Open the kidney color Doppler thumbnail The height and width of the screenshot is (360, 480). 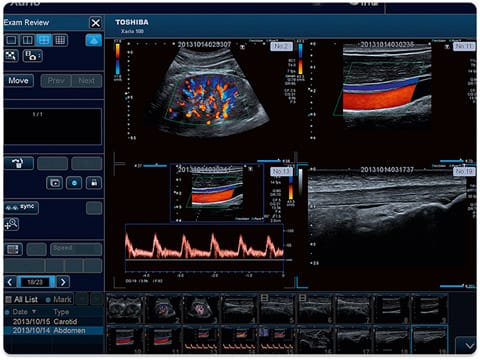164,309
